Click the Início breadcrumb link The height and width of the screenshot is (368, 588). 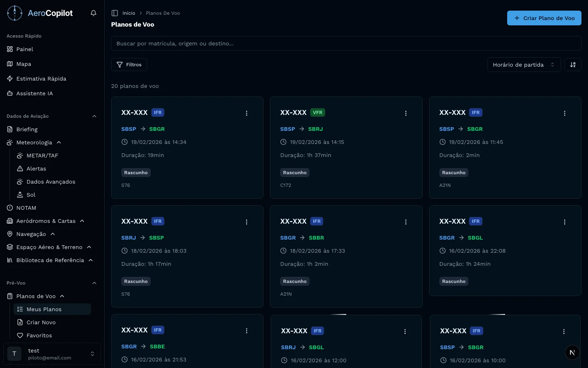click(x=129, y=13)
